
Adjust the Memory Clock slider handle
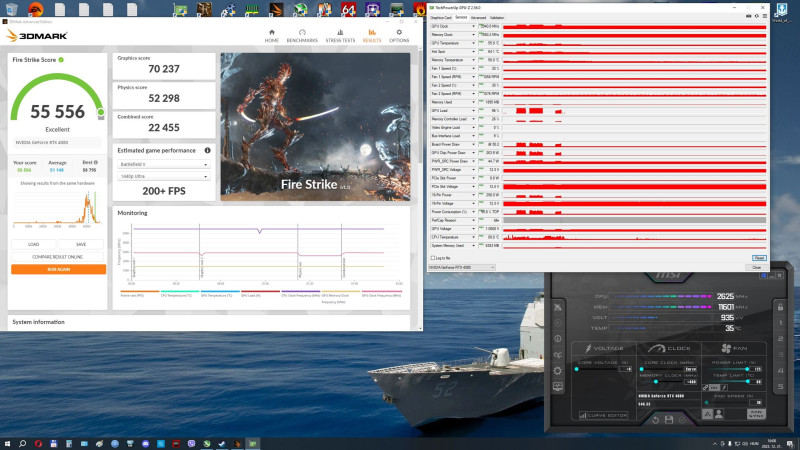[656, 382]
